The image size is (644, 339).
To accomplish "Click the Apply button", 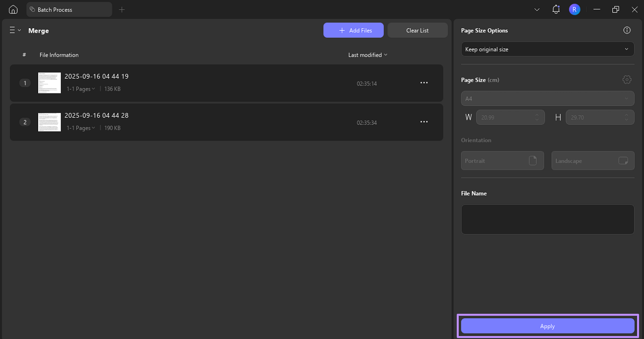I will click(547, 326).
